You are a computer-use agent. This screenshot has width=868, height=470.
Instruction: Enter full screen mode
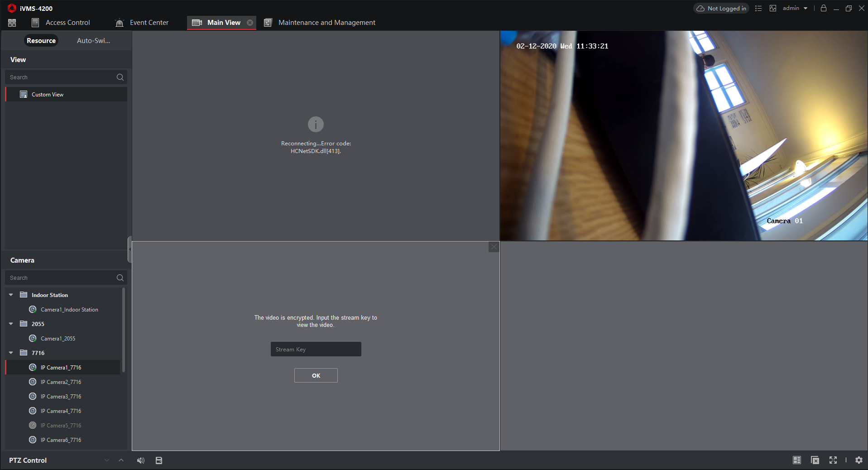click(833, 460)
